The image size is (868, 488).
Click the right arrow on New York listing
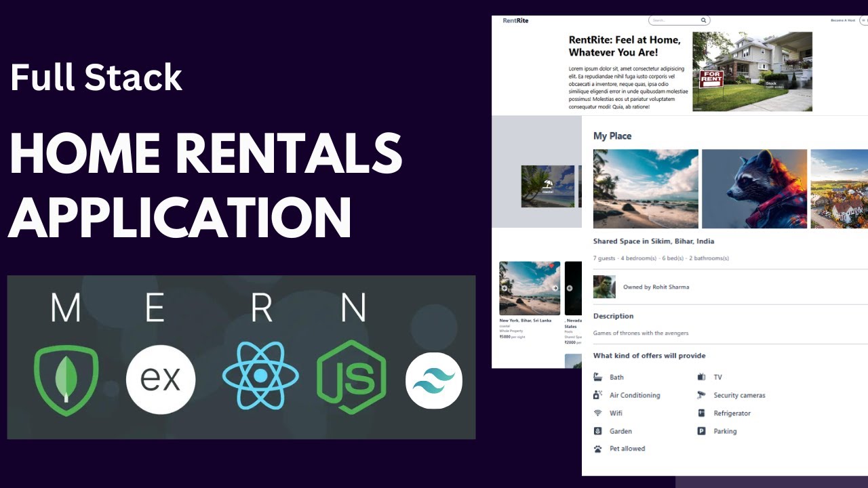click(555, 288)
